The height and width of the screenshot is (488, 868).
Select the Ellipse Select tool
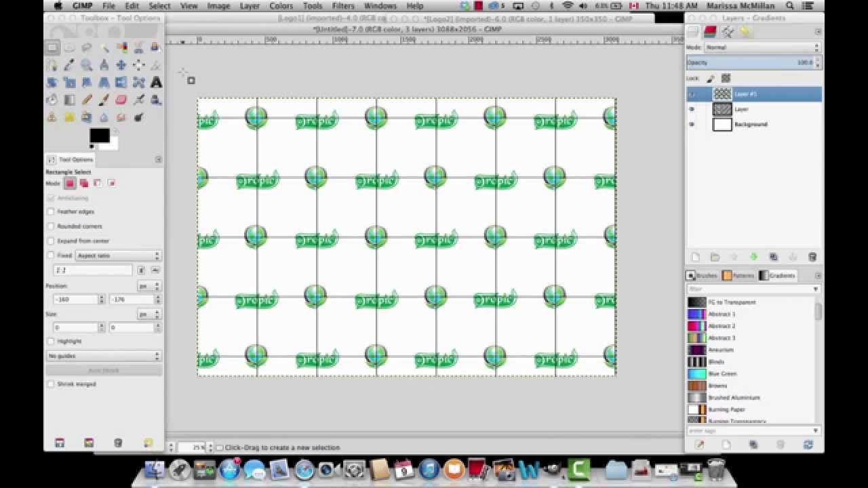69,47
